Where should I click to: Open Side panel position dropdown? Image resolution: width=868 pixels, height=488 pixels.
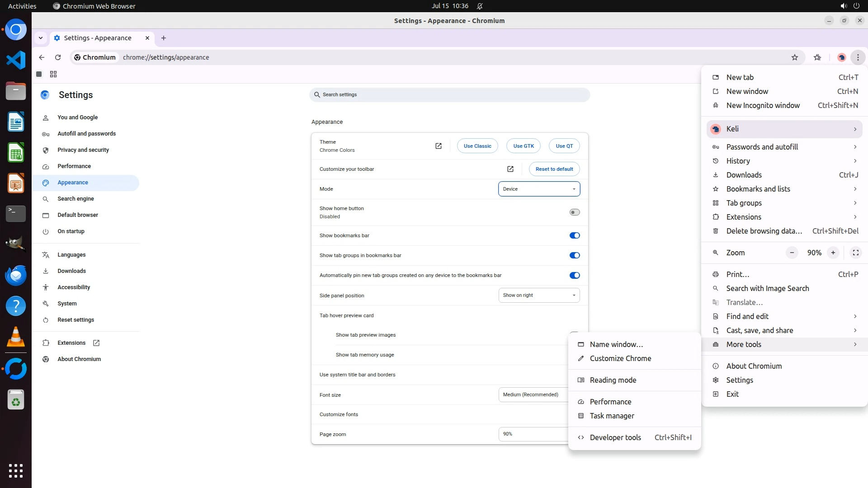pos(538,296)
